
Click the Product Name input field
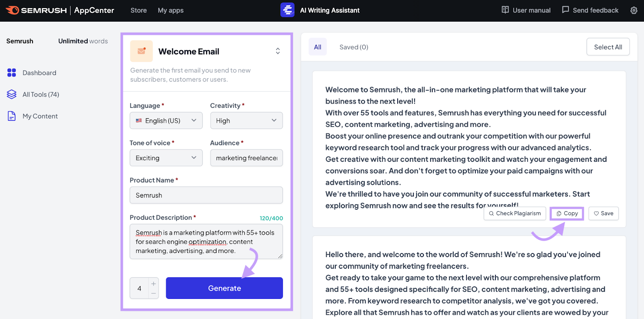pyautogui.click(x=206, y=195)
